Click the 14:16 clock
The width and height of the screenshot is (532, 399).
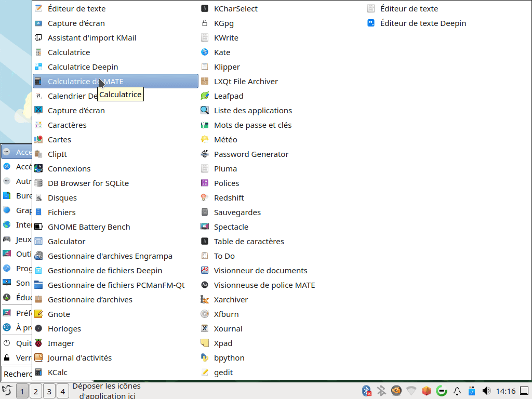506,391
